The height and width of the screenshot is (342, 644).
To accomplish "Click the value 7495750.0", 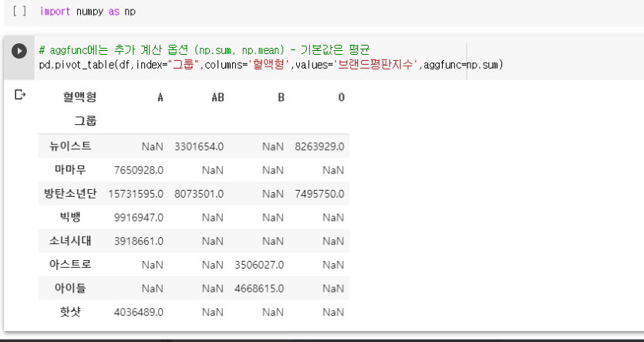I will tap(319, 194).
